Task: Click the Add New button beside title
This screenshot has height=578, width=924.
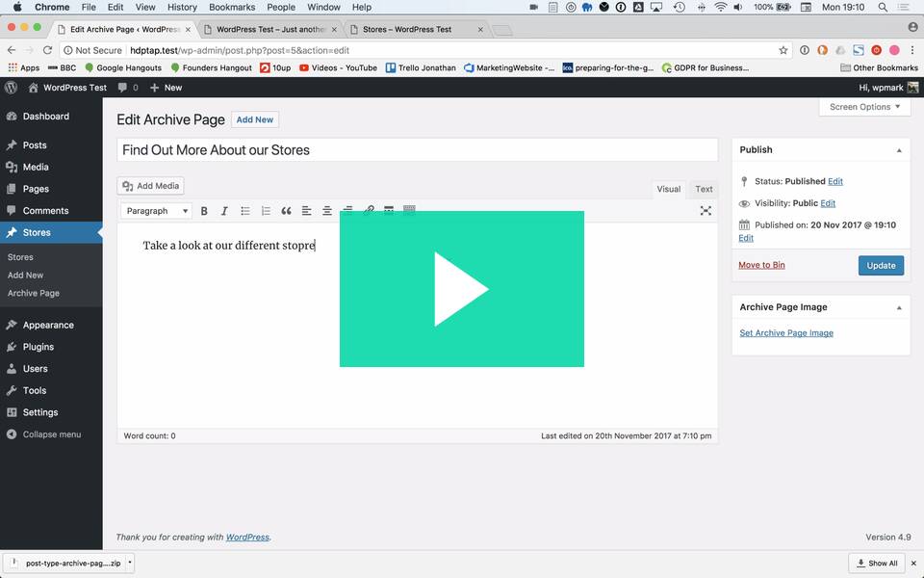Action: pyautogui.click(x=254, y=119)
